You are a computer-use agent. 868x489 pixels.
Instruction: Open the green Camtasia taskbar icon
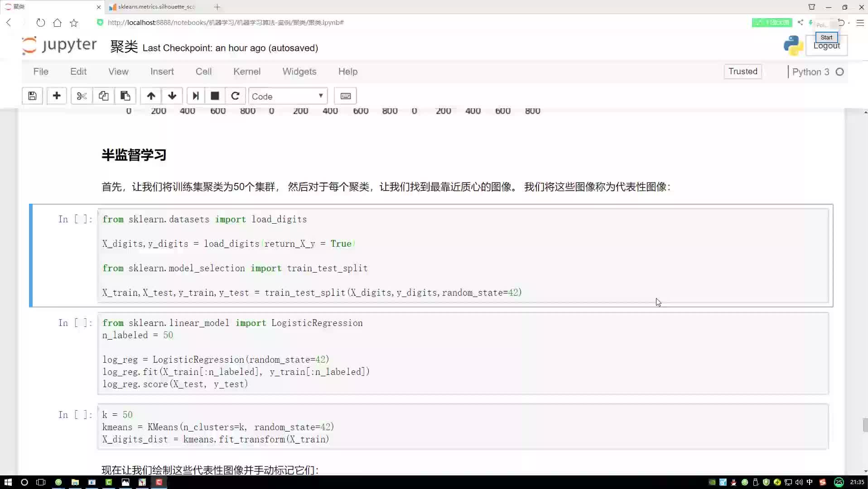[x=109, y=482]
